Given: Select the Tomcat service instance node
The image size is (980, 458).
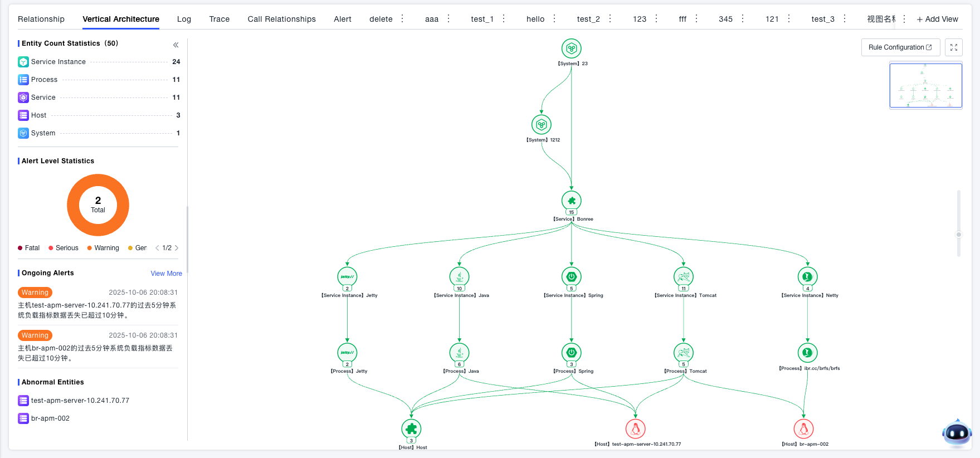Looking at the screenshot, I should coord(683,277).
